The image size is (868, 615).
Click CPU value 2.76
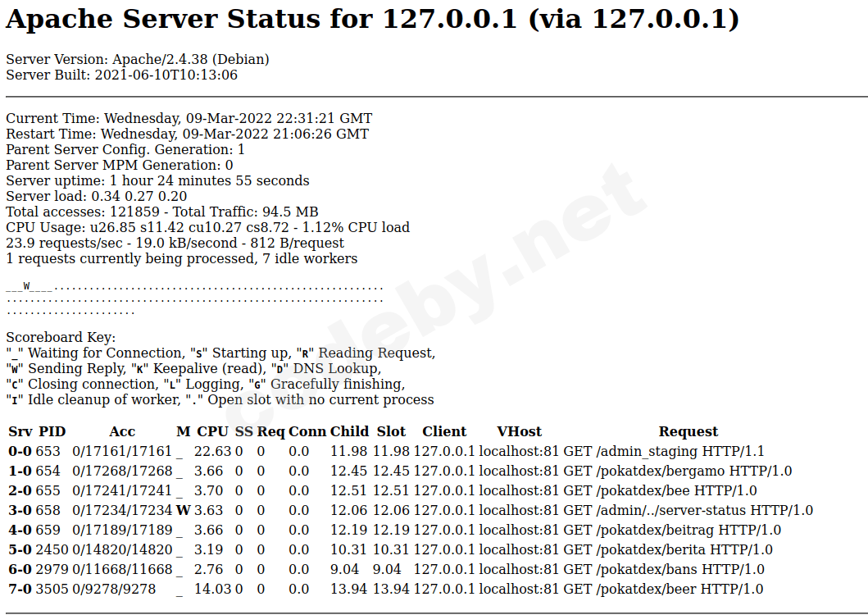[x=209, y=570]
